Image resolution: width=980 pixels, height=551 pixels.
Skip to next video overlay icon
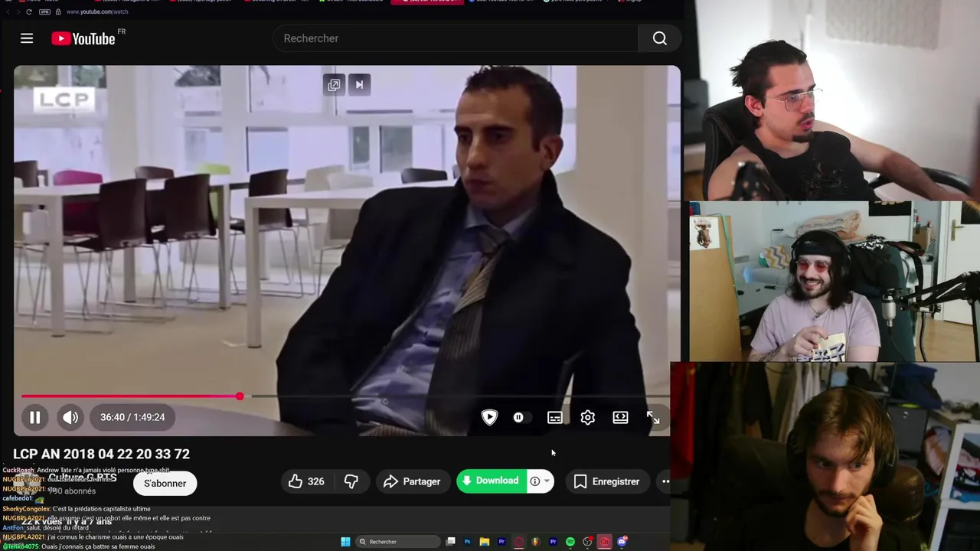coord(359,85)
